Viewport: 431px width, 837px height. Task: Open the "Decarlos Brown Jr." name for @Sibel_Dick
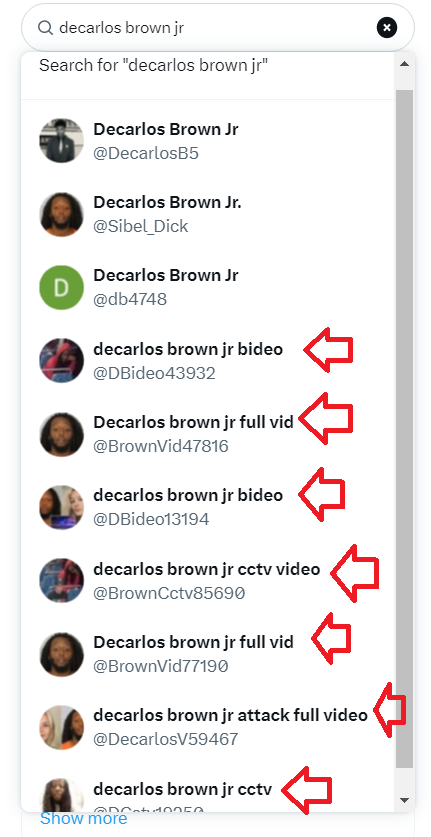167,203
